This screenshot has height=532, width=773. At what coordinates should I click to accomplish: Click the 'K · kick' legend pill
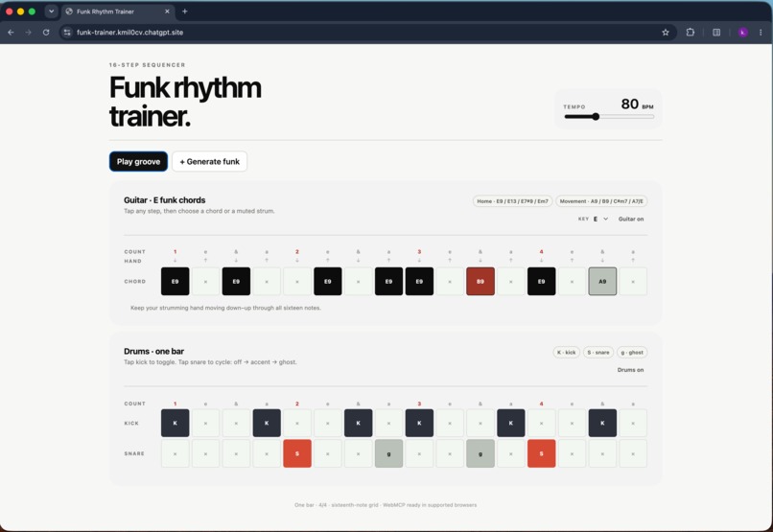(567, 352)
